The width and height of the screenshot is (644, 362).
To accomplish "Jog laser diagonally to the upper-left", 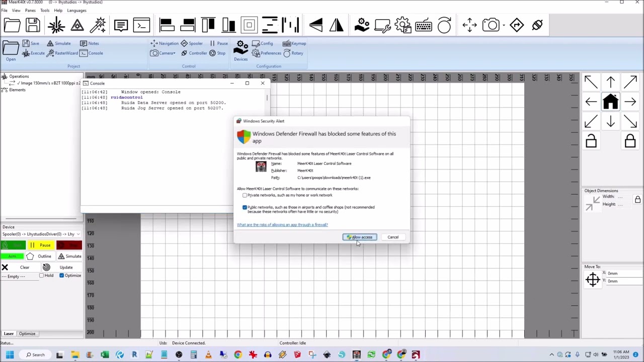I will (x=591, y=82).
